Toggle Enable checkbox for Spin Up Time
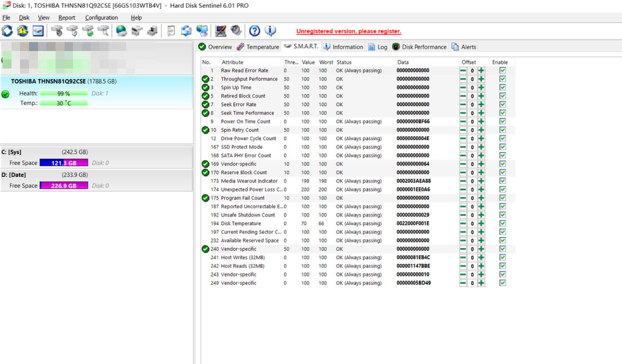Image resolution: width=622 pixels, height=364 pixels. [x=502, y=87]
